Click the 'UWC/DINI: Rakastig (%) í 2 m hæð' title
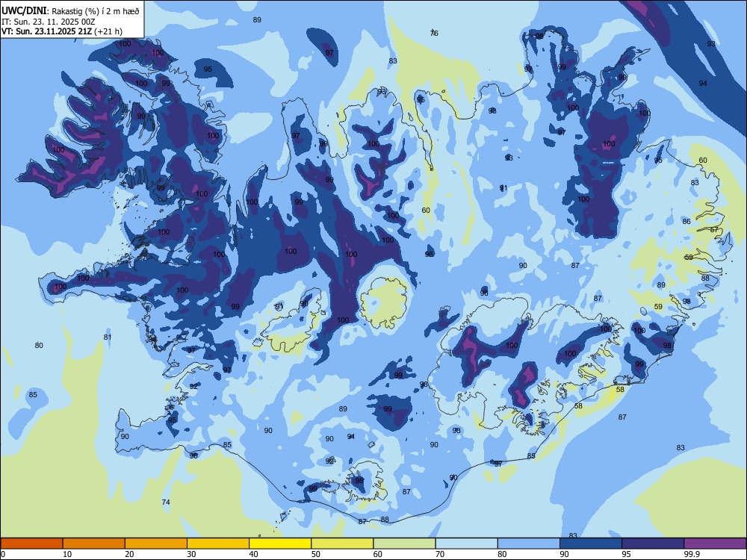The image size is (747, 560). pos(70,11)
